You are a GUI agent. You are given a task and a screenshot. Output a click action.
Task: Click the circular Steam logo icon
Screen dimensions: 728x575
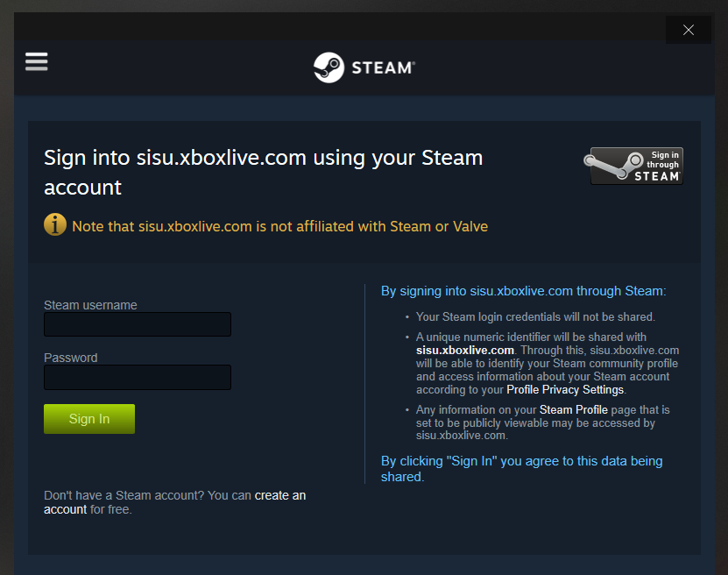[x=329, y=67]
